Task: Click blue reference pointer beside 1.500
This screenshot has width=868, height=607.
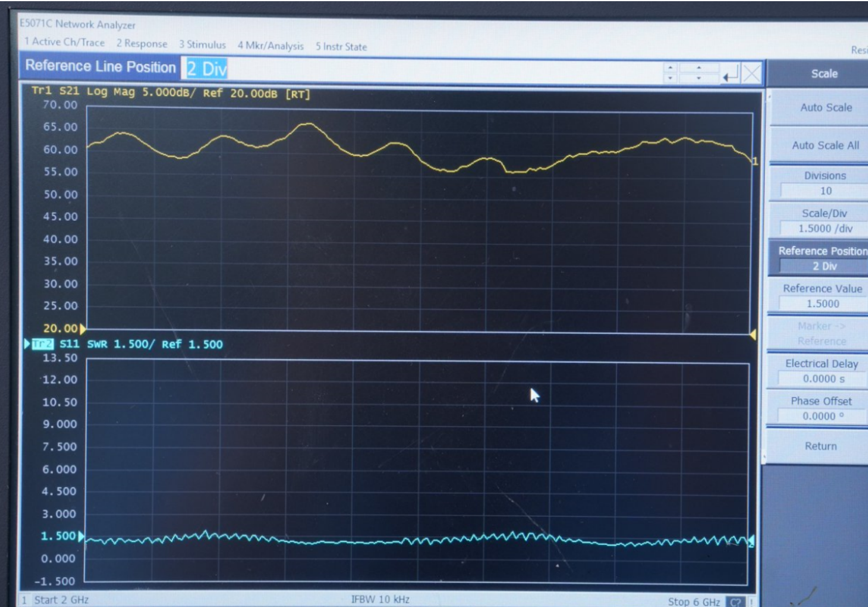Action: click(x=81, y=536)
